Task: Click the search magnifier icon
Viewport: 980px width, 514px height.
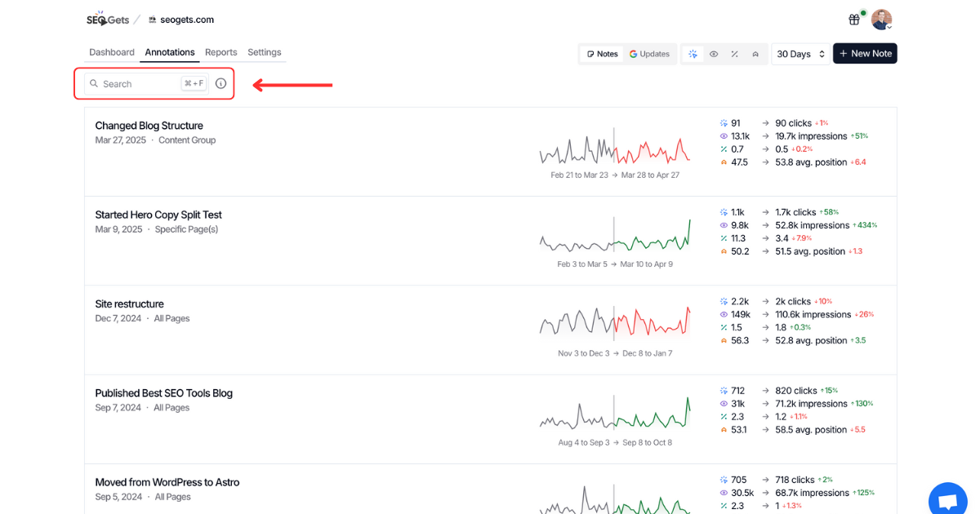Action: coord(94,83)
